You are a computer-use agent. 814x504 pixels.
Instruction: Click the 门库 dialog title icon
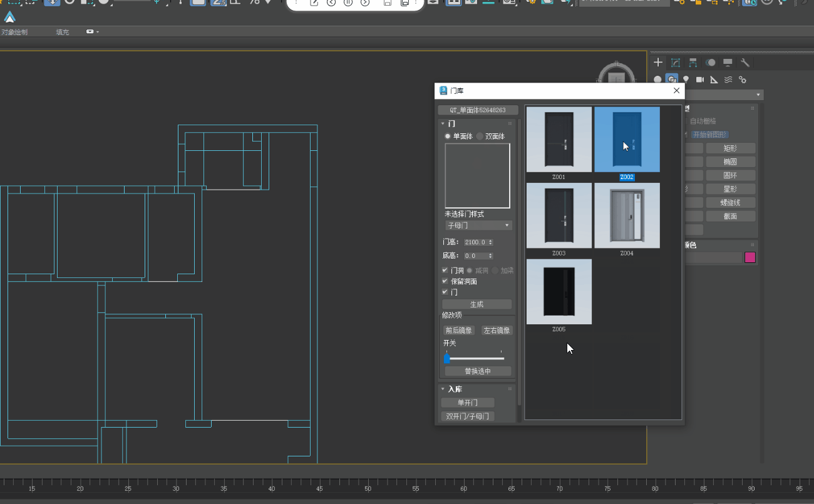click(x=443, y=91)
